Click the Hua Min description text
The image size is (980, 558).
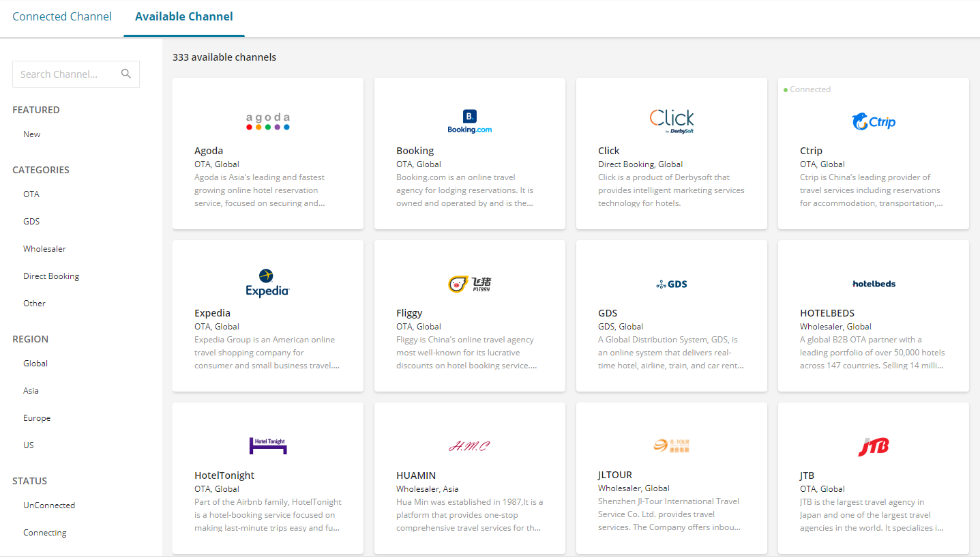pos(470,515)
